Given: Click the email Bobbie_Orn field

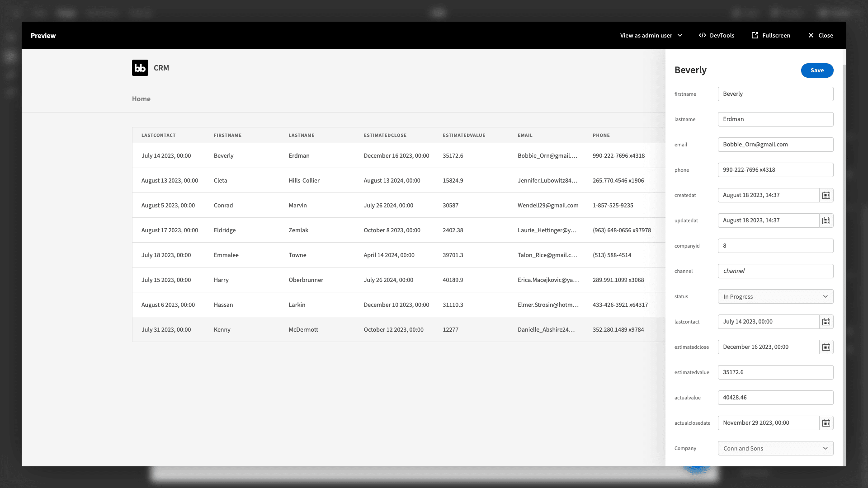Looking at the screenshot, I should click(775, 145).
